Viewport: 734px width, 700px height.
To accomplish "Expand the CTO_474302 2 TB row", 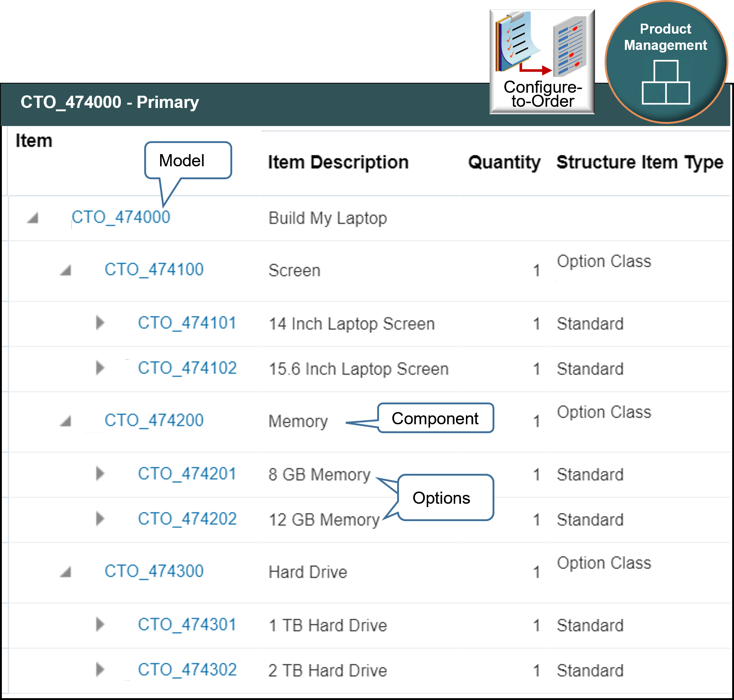I will [x=100, y=670].
